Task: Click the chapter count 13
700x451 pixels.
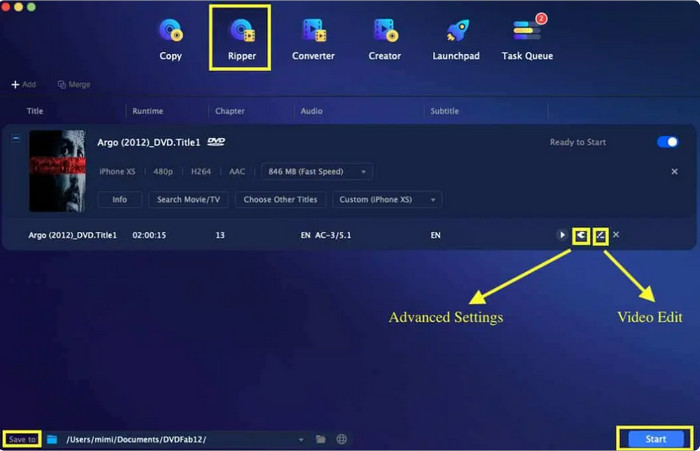Action: pos(220,235)
